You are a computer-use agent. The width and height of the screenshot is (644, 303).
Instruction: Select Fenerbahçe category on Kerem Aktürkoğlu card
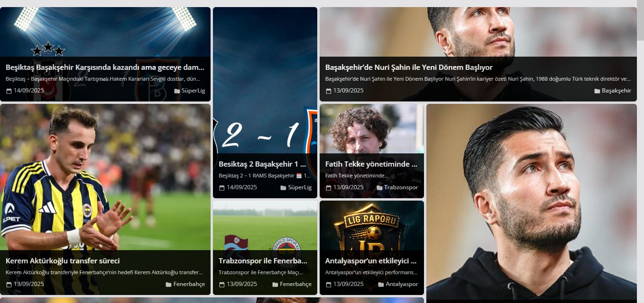(189, 284)
